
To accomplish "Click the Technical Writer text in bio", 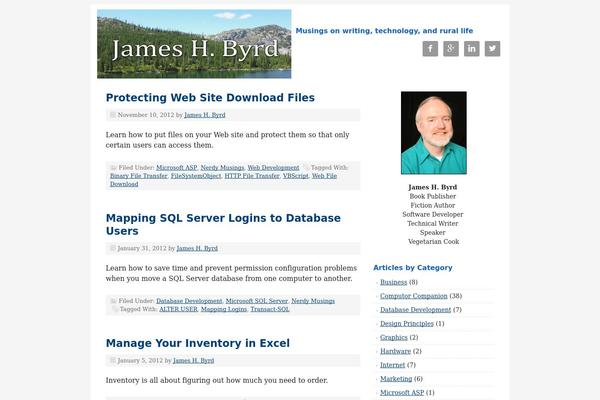I will pos(433,223).
